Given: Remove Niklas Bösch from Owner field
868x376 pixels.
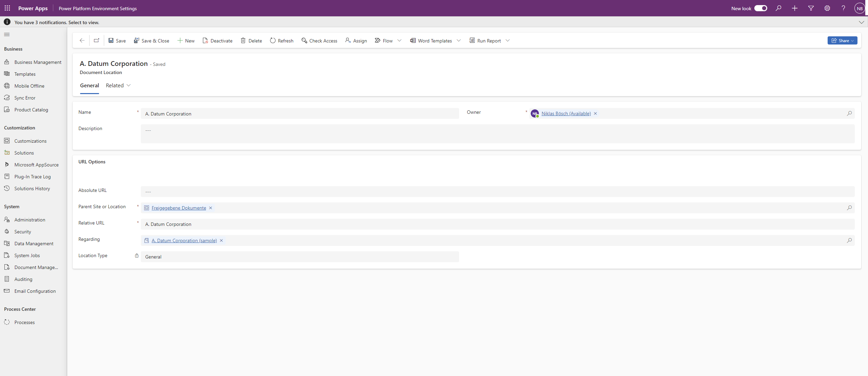Looking at the screenshot, I should 596,113.
